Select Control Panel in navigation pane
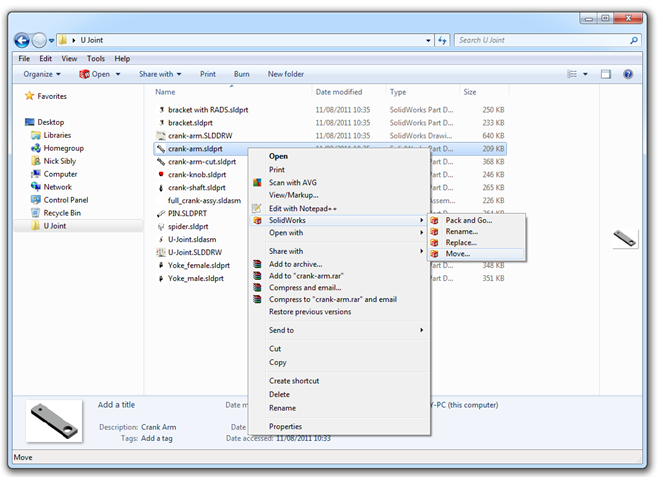663x478 pixels. 65,200
